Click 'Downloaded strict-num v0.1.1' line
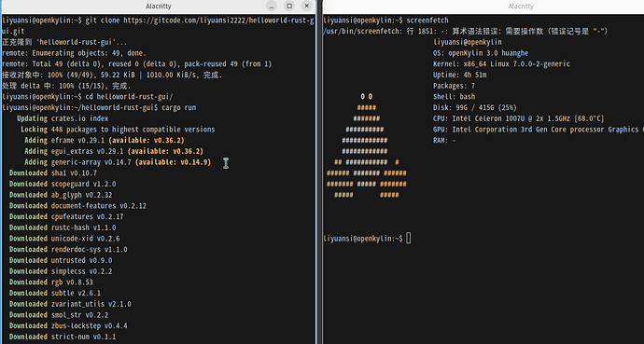 tap(63, 337)
